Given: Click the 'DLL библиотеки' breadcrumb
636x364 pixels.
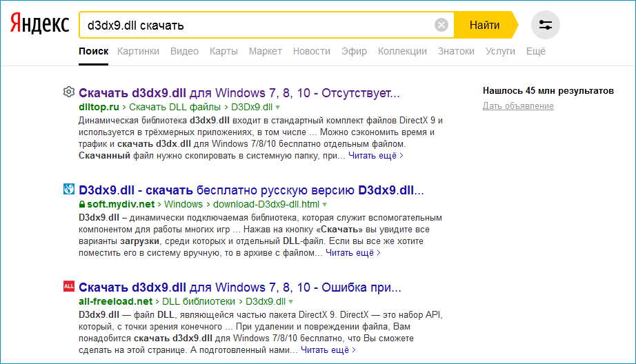Looking at the screenshot, I should coord(199,301).
